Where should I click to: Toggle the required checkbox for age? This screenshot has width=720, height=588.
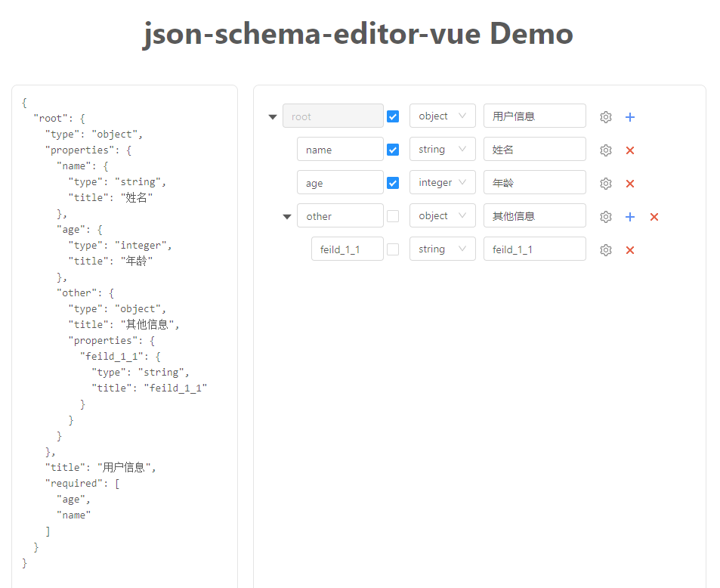pyautogui.click(x=393, y=183)
